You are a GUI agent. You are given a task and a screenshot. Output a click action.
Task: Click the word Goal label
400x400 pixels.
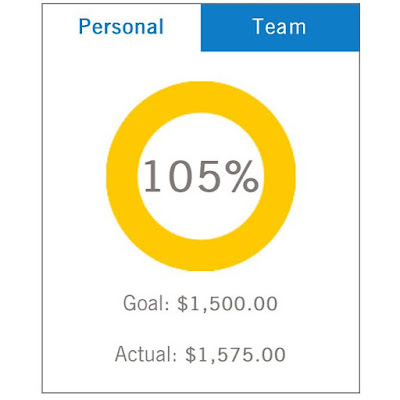click(144, 303)
